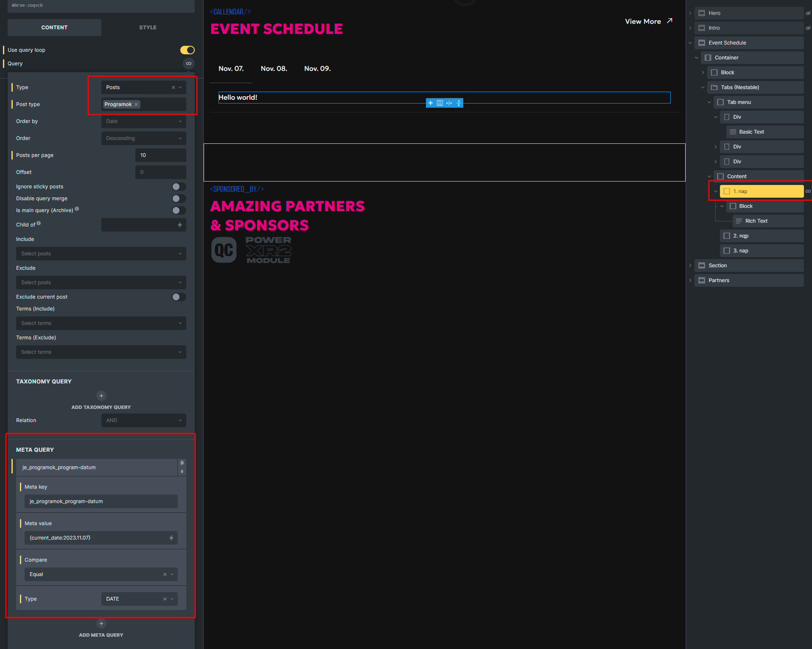
Task: Switch to the Style tab
Action: 148,27
